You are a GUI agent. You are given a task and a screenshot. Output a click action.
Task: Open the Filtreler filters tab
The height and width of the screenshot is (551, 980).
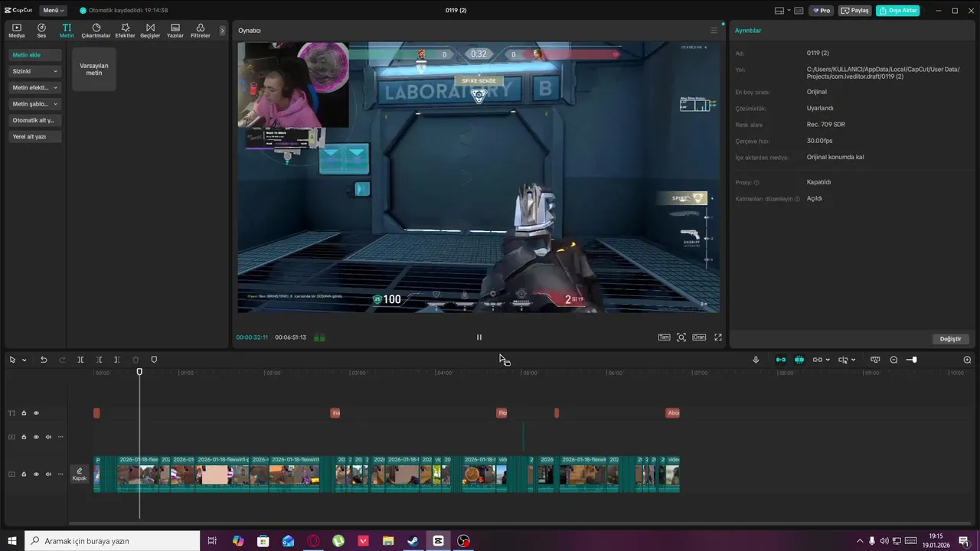click(200, 31)
